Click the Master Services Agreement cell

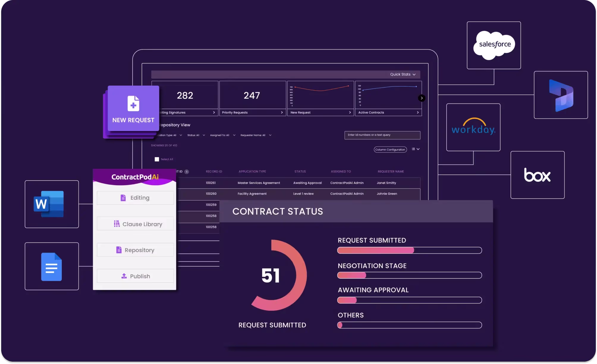(259, 183)
